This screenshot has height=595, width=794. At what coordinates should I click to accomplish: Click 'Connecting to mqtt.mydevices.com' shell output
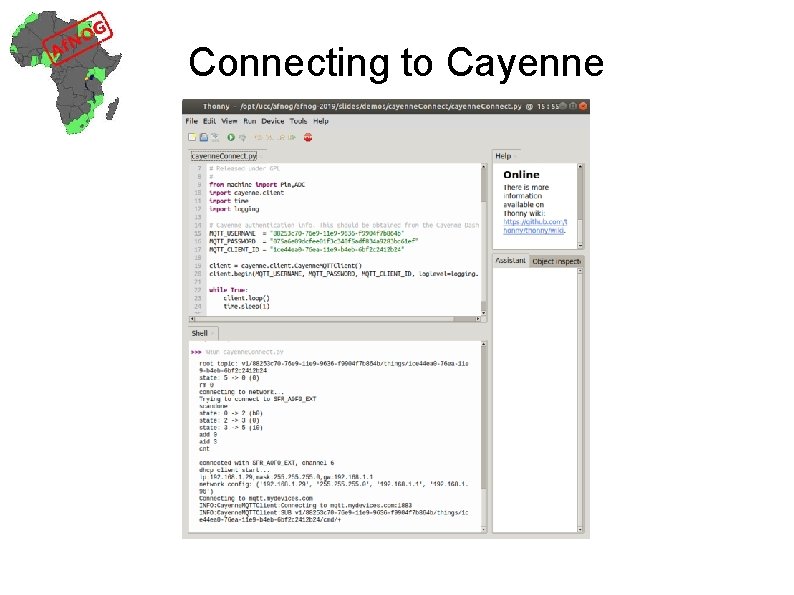[x=256, y=498]
